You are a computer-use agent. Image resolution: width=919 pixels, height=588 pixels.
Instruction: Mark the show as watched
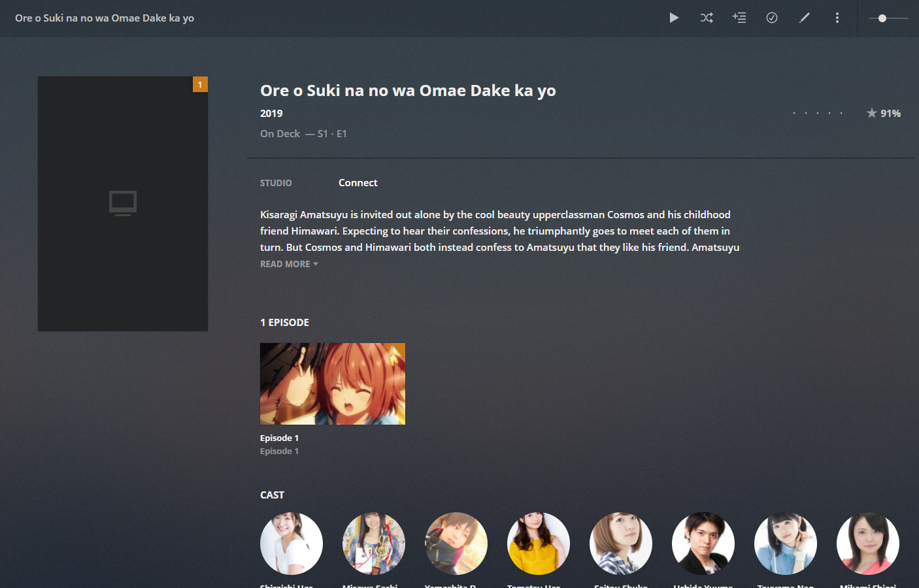(772, 18)
